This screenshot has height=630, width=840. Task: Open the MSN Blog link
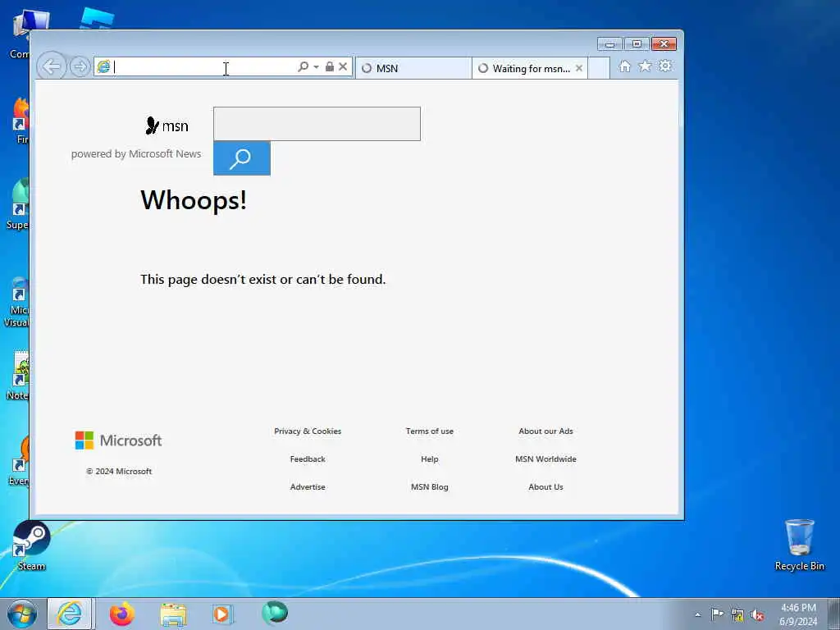click(x=430, y=487)
